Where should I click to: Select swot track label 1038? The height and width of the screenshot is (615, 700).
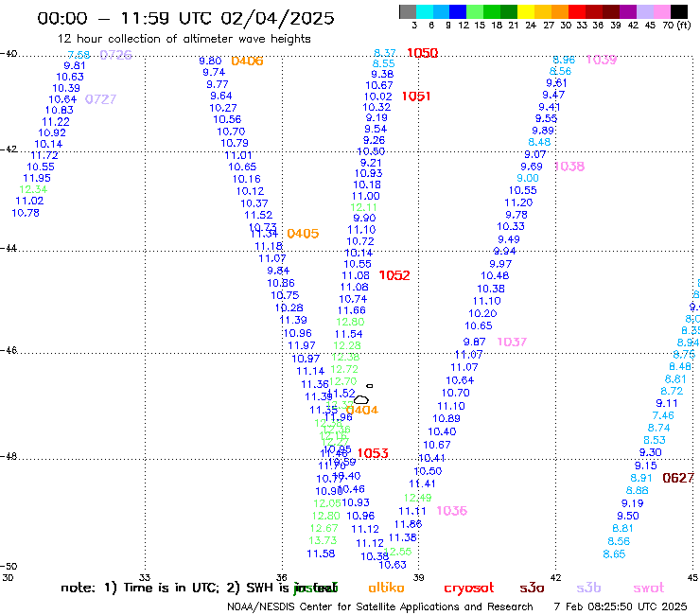(569, 167)
